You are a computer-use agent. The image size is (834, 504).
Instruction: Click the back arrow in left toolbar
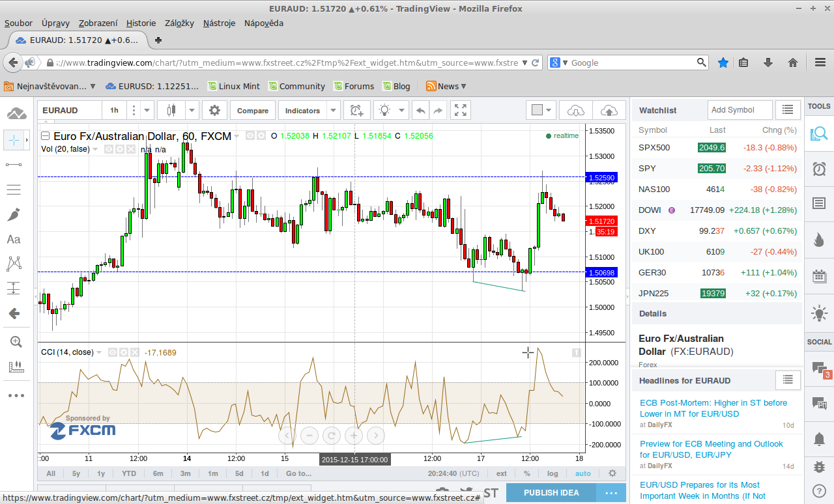[x=14, y=313]
